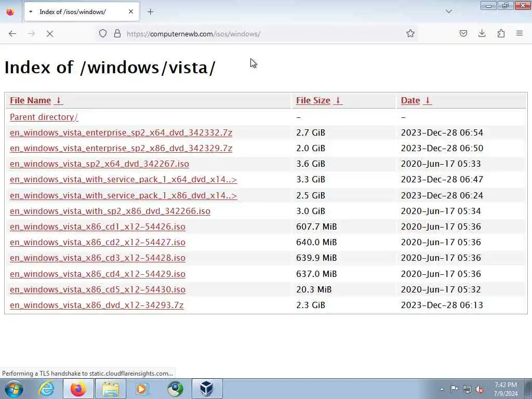This screenshot has height=399, width=532.
Task: Open tracking protection shield icon
Action: point(103,34)
